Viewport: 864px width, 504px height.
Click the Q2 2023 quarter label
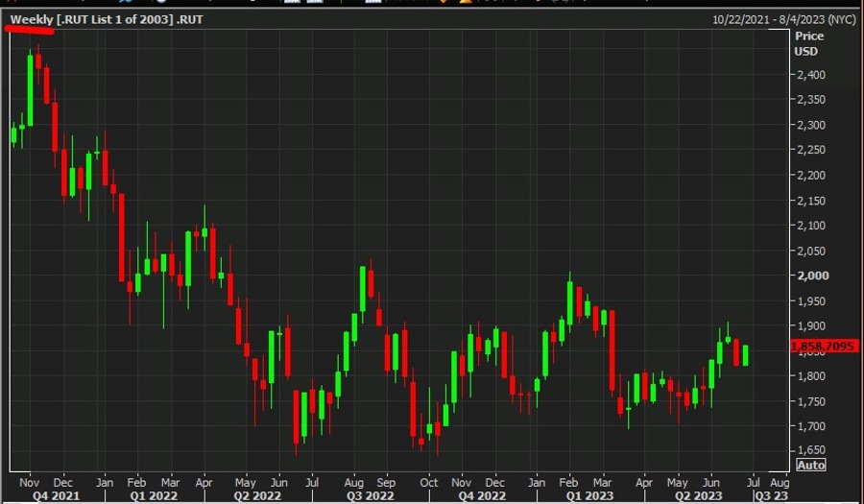point(698,496)
